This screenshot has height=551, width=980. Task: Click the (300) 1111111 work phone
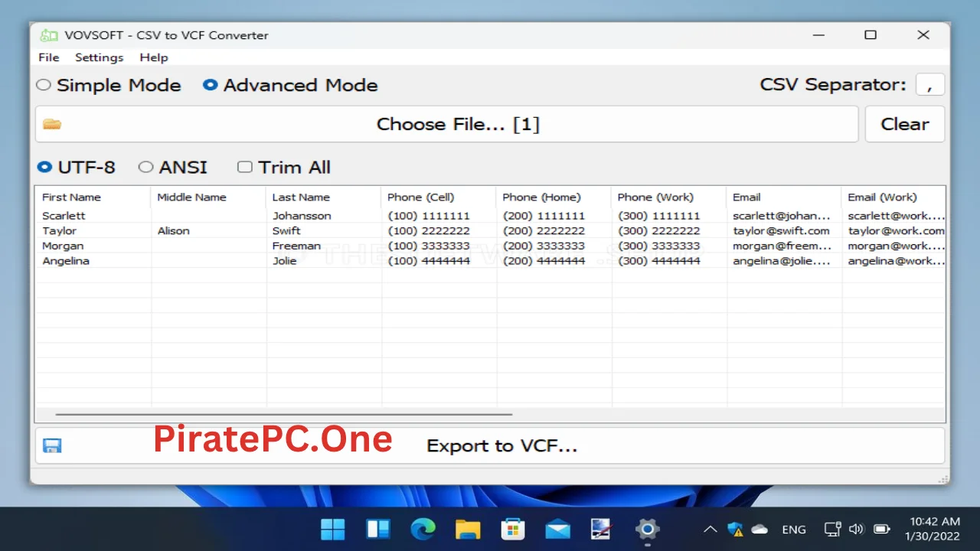click(659, 216)
